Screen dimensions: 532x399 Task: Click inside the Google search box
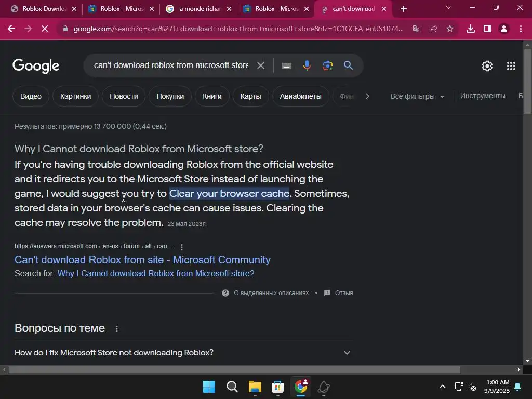tap(171, 65)
